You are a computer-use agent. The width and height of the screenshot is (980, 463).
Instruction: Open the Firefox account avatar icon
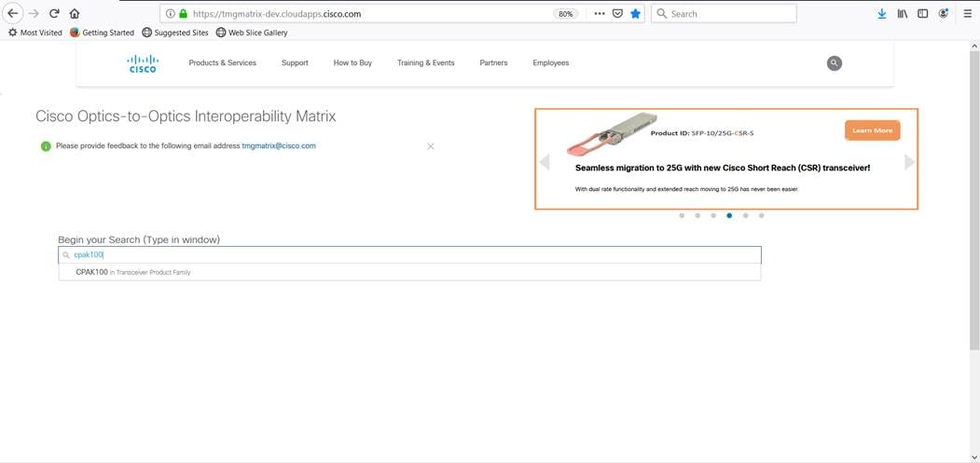coord(943,14)
